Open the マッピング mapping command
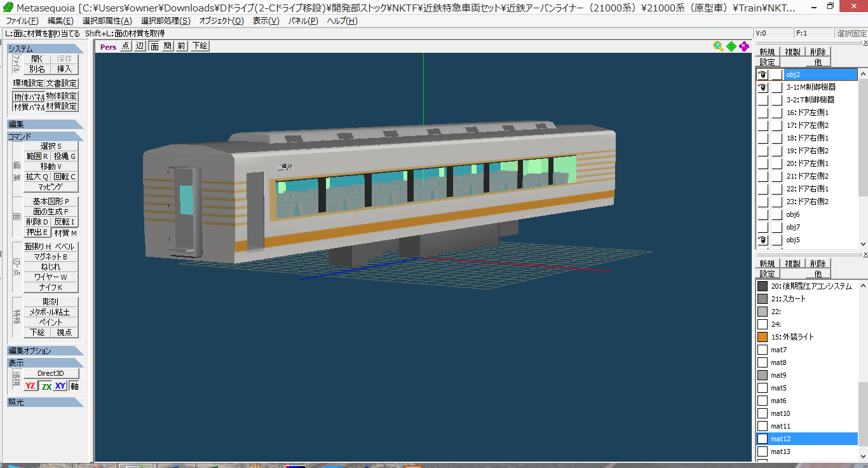This screenshot has width=868, height=468. point(51,187)
